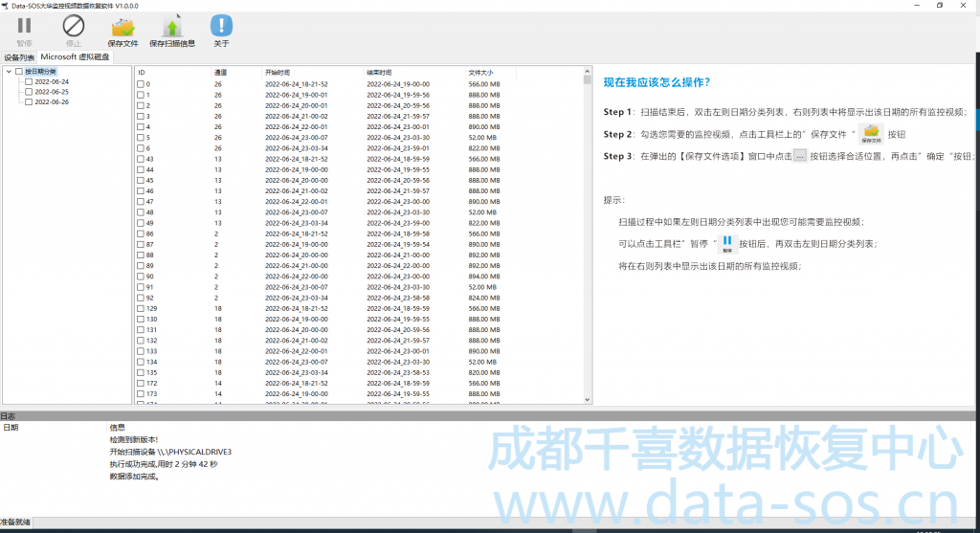Click log entry about PHYSICALDRIVE3 scan

[170, 452]
